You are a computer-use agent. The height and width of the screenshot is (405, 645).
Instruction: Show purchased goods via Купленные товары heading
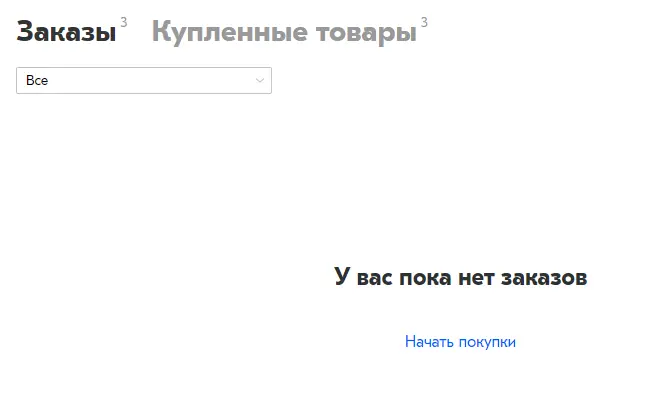click(284, 32)
